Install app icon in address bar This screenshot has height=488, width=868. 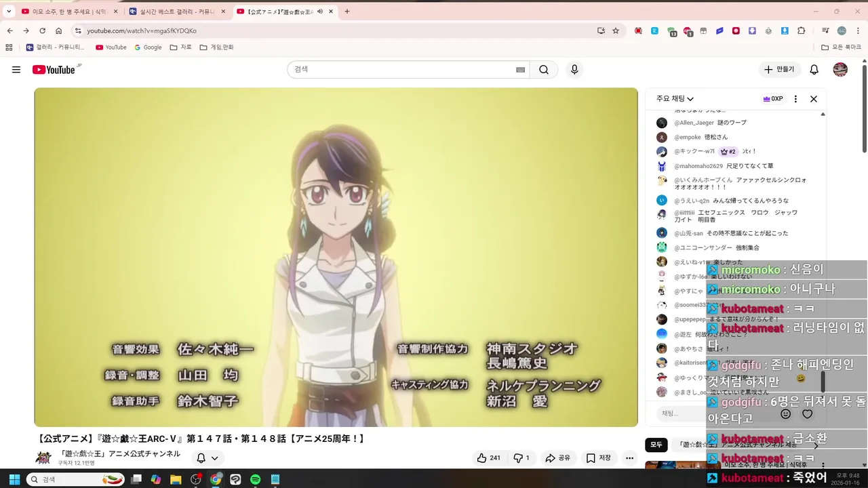601,30
